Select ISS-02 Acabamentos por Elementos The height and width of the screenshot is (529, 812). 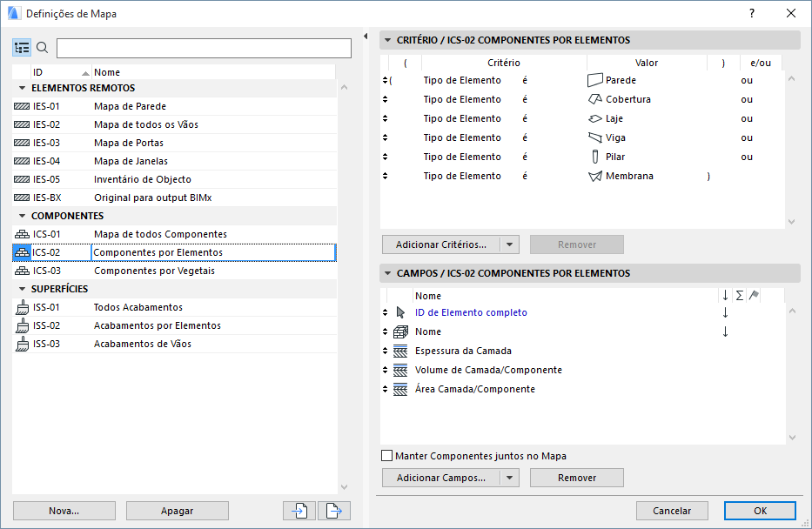pos(157,325)
